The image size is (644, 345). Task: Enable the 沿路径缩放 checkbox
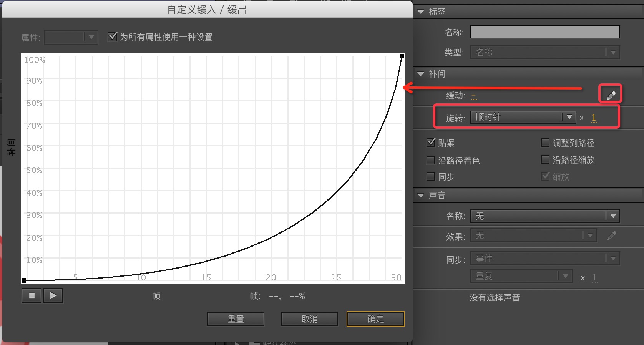click(545, 159)
